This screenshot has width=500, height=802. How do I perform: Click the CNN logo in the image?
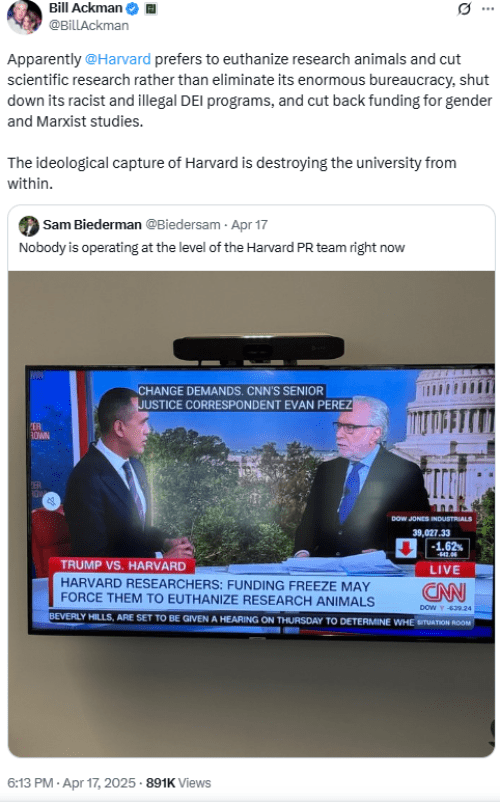click(443, 593)
